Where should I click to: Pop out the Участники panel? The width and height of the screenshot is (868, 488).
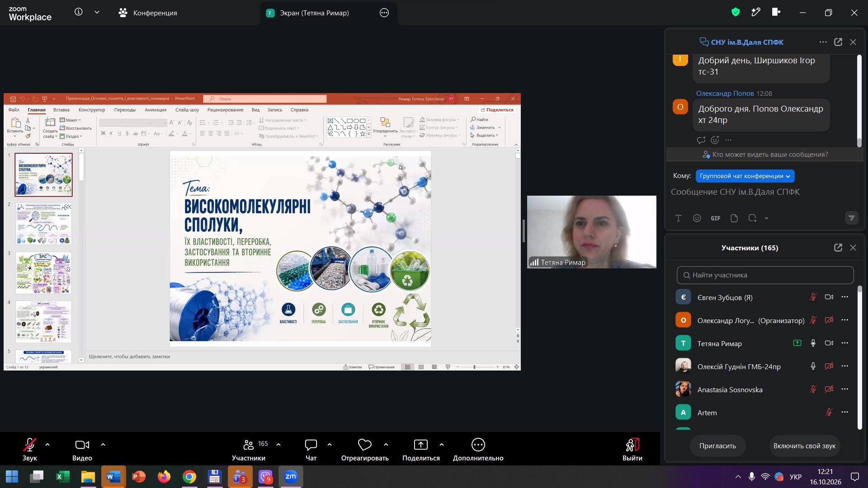click(838, 248)
